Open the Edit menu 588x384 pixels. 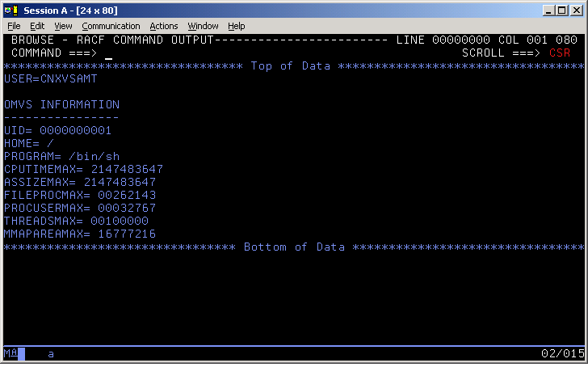click(37, 26)
